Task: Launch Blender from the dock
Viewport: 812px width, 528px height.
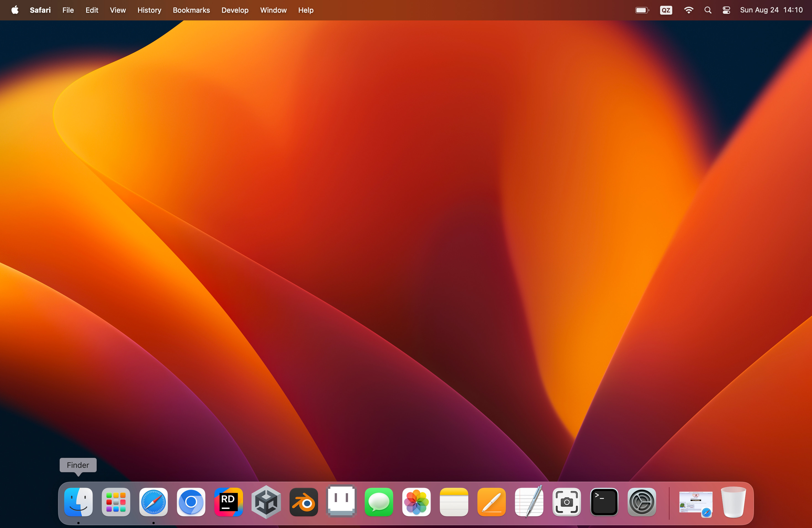Action: click(x=304, y=502)
